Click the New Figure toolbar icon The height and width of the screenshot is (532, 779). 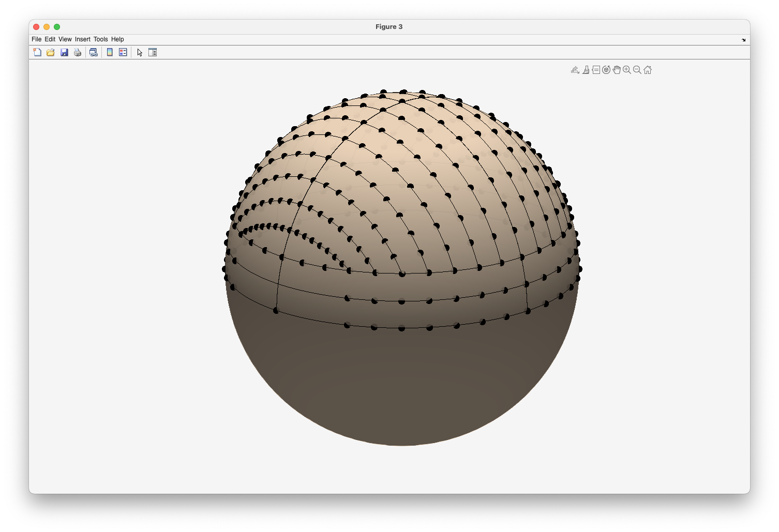tap(37, 52)
